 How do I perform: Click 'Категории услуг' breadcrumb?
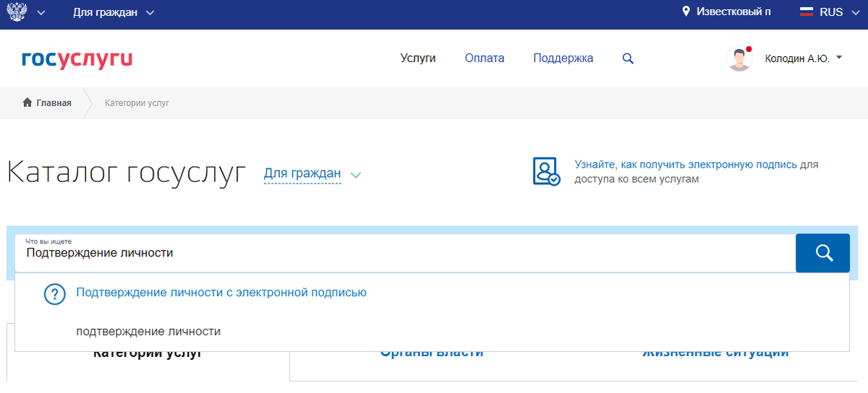(137, 103)
